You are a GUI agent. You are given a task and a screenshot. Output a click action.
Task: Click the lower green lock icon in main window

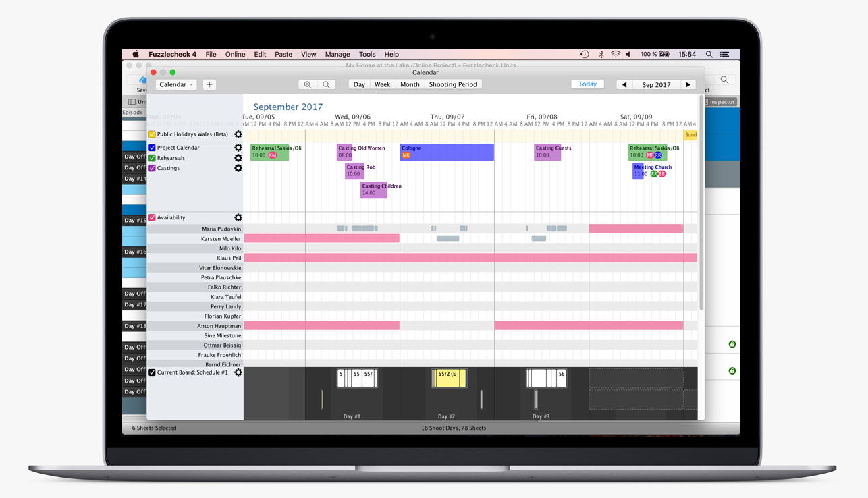[732, 371]
